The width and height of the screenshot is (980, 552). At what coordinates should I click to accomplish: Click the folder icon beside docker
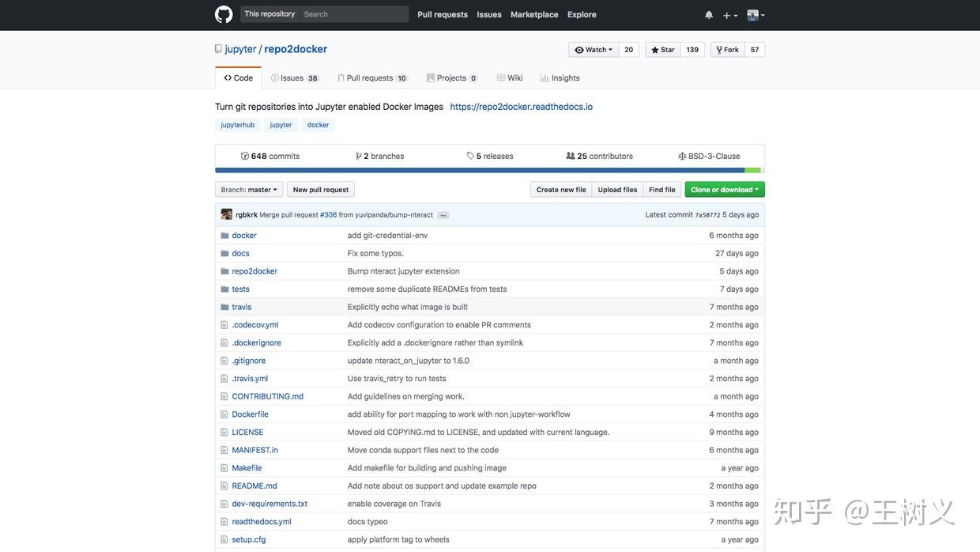point(224,236)
